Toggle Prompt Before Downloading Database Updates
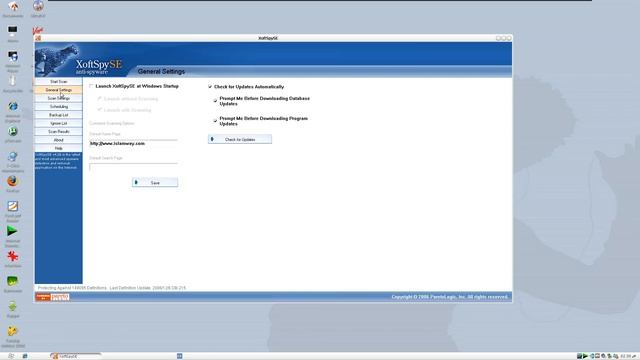640x360 pixels. (215, 101)
